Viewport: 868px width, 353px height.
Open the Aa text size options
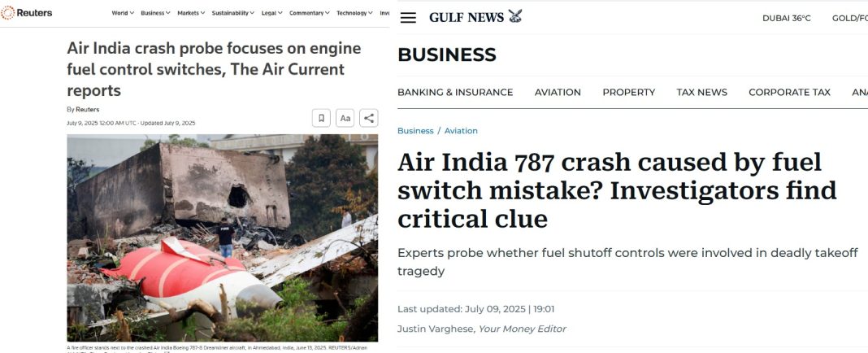click(345, 118)
